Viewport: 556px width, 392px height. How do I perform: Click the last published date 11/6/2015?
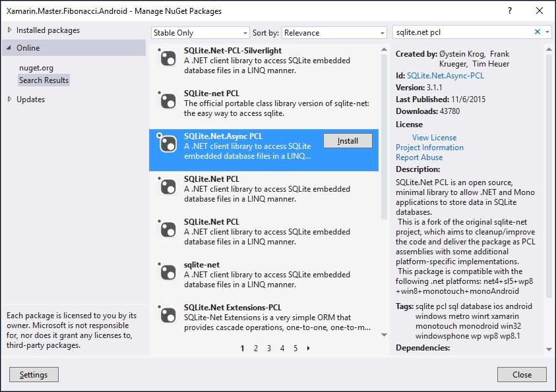(x=468, y=99)
